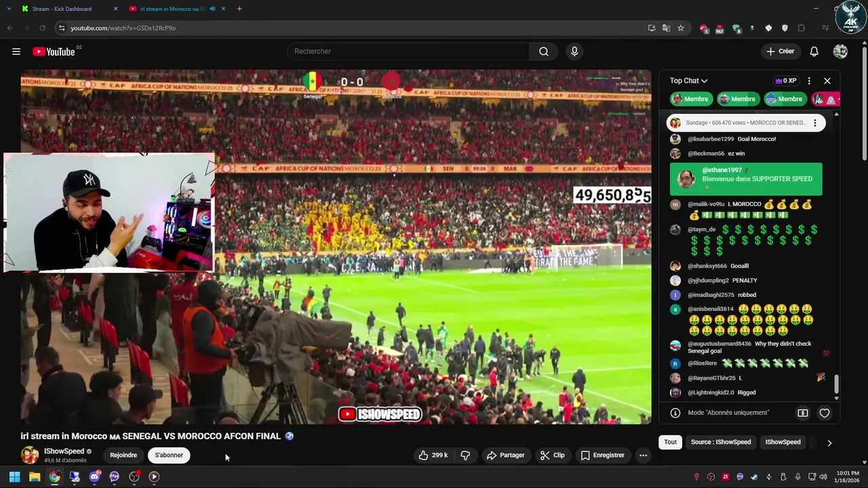Screen dimensions: 868x488
Task: Start voice search with microphone icon
Action: point(574,52)
